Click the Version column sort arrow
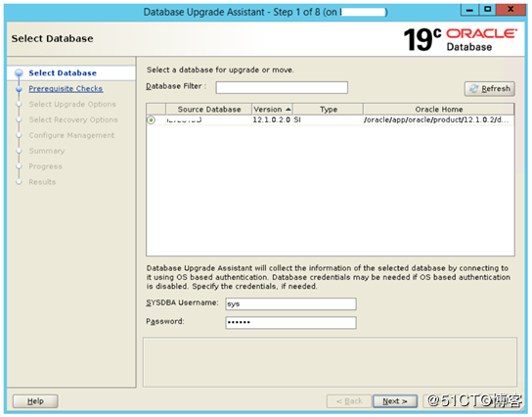This screenshot has height=417, width=532. tap(288, 110)
